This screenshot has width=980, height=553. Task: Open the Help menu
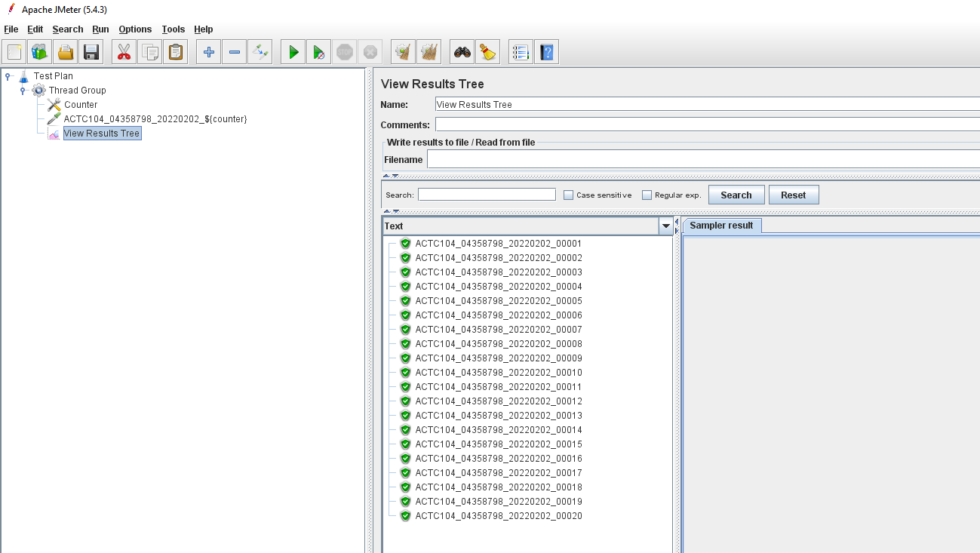[204, 29]
